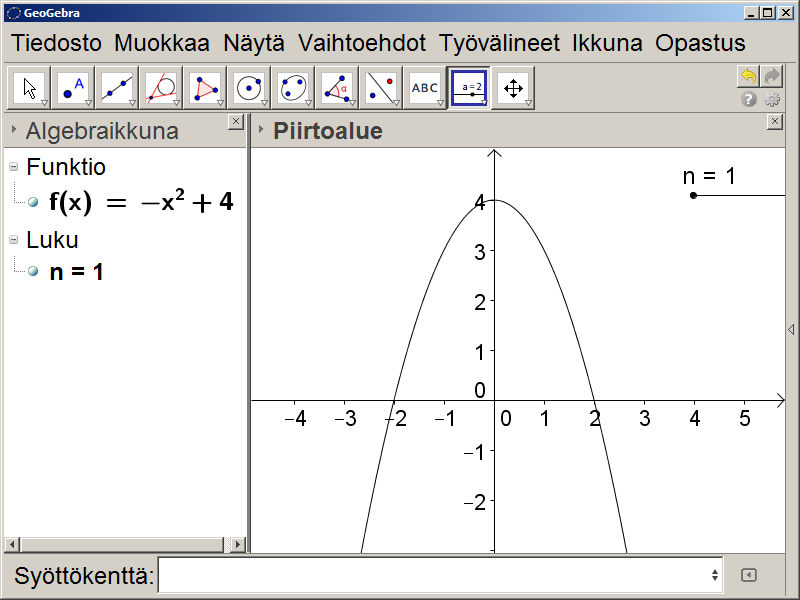
Task: Select the Move Graphics View tool
Action: [513, 88]
